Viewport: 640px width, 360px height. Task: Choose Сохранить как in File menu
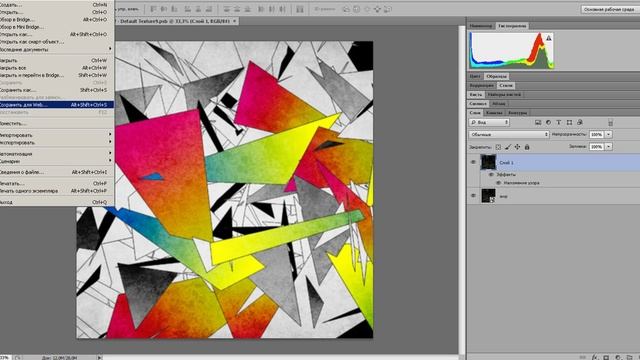[x=57, y=90]
